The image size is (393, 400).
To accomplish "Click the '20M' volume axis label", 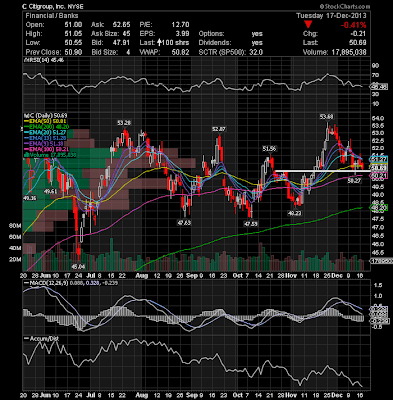I will tap(15, 260).
